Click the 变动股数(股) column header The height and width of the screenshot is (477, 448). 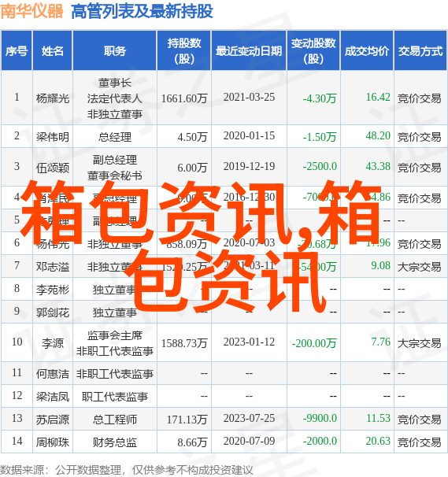313,51
